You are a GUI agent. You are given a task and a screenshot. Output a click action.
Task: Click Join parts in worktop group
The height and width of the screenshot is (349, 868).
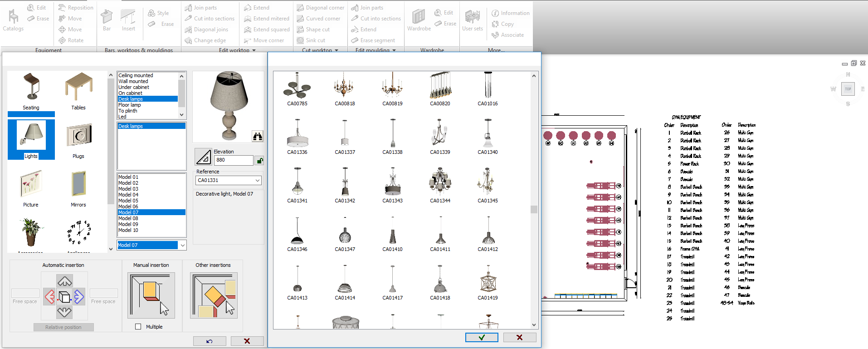click(x=200, y=8)
